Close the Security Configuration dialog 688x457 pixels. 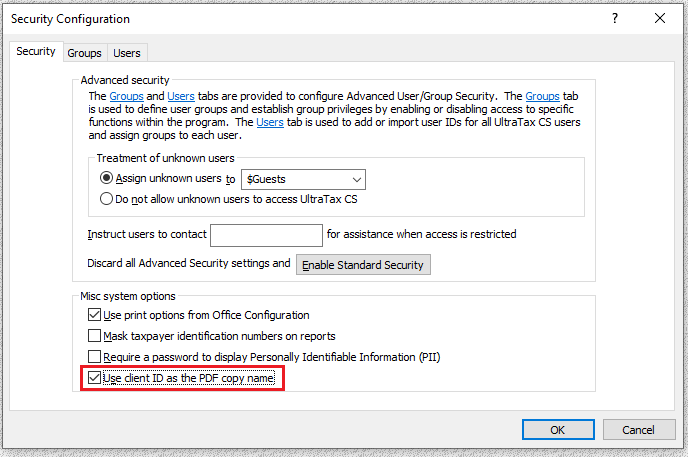click(660, 19)
